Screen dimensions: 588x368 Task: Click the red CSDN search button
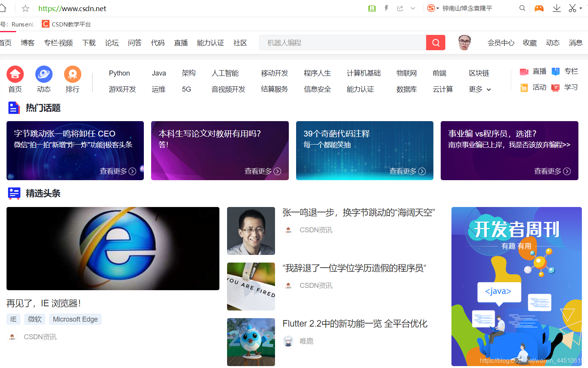point(436,43)
